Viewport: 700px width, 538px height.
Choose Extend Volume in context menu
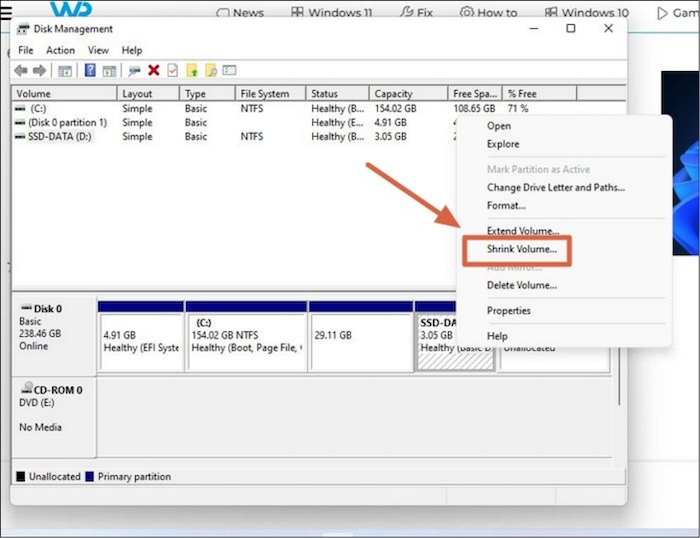pos(522,231)
